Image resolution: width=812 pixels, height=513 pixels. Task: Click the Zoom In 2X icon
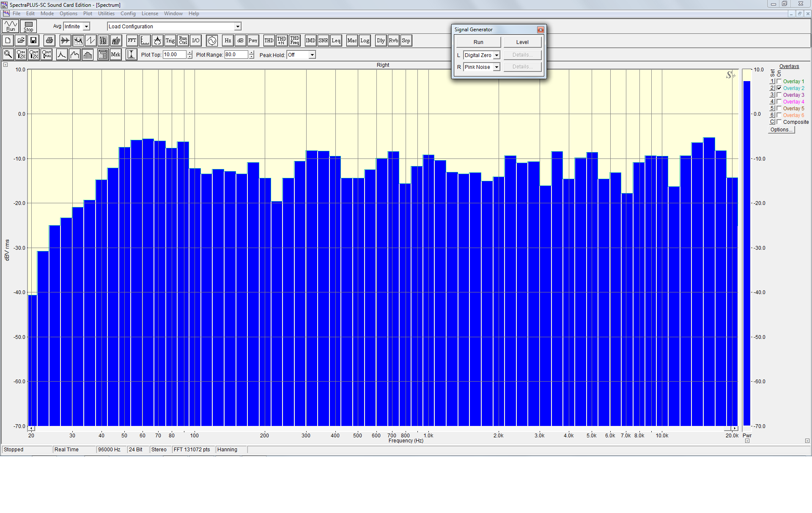21,55
